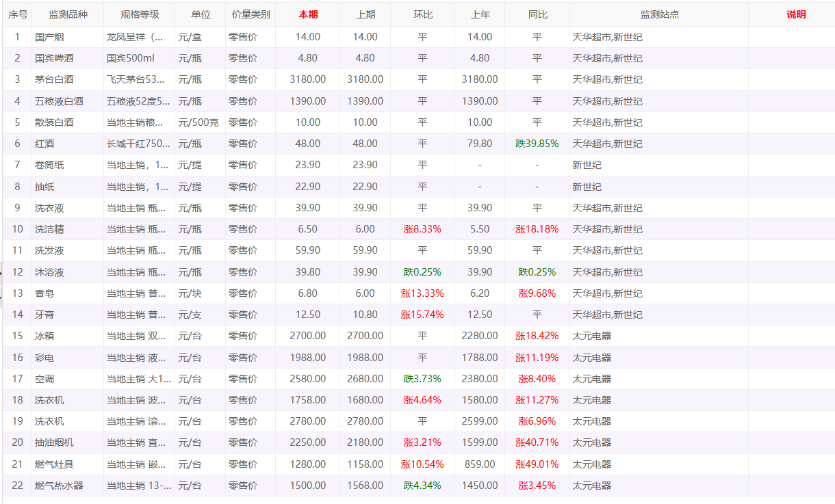Select the 五粮液白酒 product cell
This screenshot has width=835, height=504.
click(68, 101)
